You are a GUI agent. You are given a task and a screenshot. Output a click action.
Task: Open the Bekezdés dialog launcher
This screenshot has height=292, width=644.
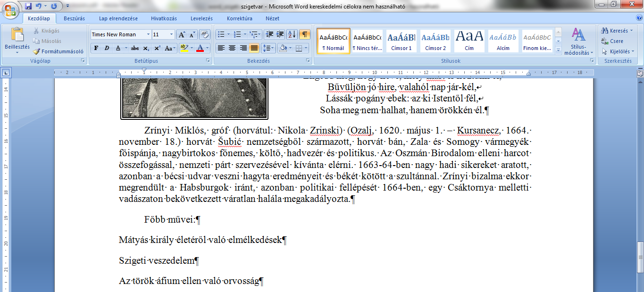tap(308, 61)
